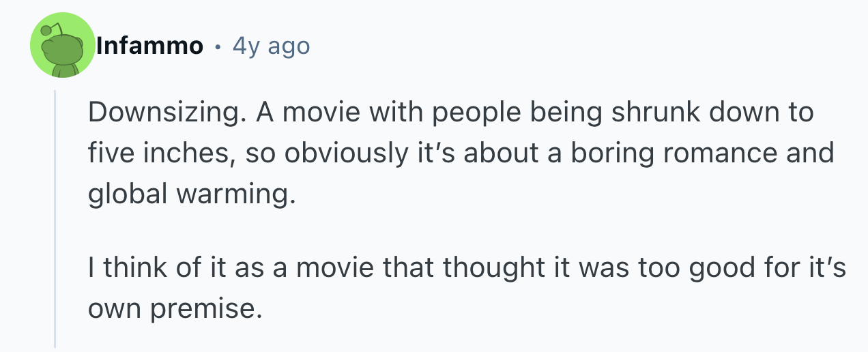
Task: Click the dot separator beside the username
Action: tap(217, 46)
